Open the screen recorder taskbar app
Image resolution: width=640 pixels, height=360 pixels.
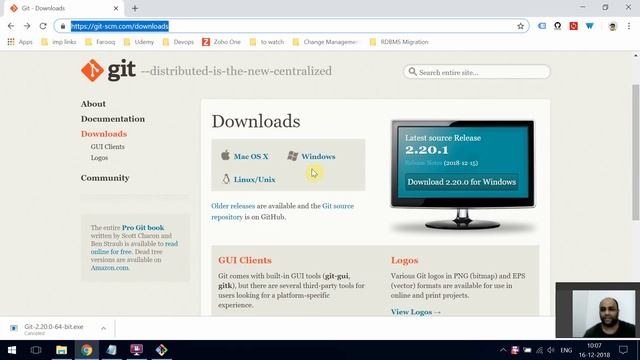136,350
